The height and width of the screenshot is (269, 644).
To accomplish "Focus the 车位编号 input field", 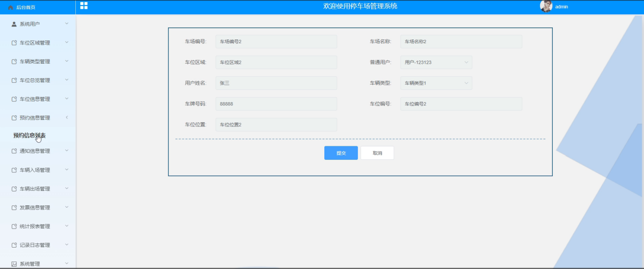I will click(461, 104).
